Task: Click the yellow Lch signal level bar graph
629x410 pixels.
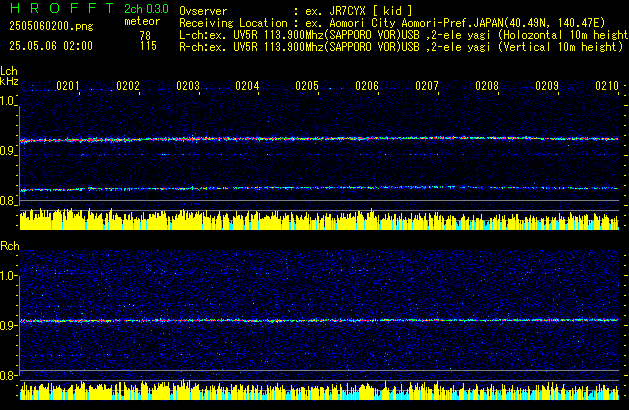Action: [319, 219]
